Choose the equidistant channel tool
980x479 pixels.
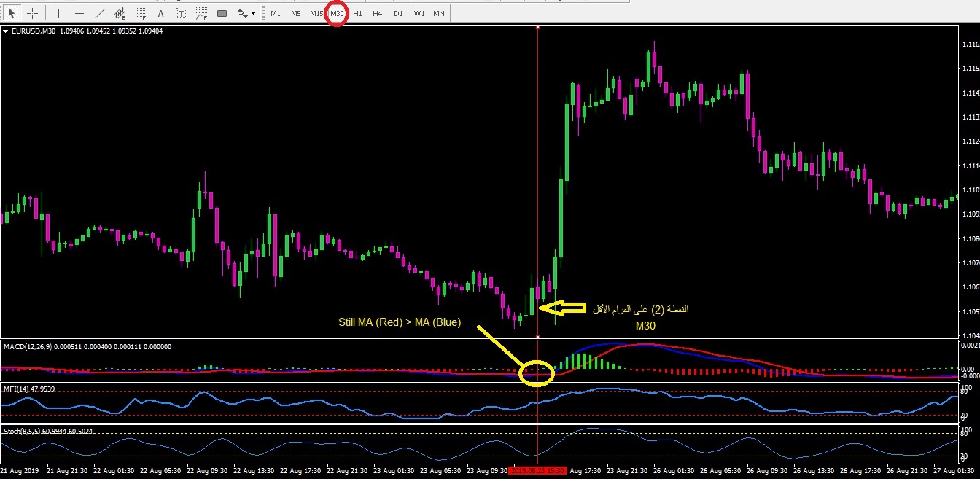pos(120,13)
